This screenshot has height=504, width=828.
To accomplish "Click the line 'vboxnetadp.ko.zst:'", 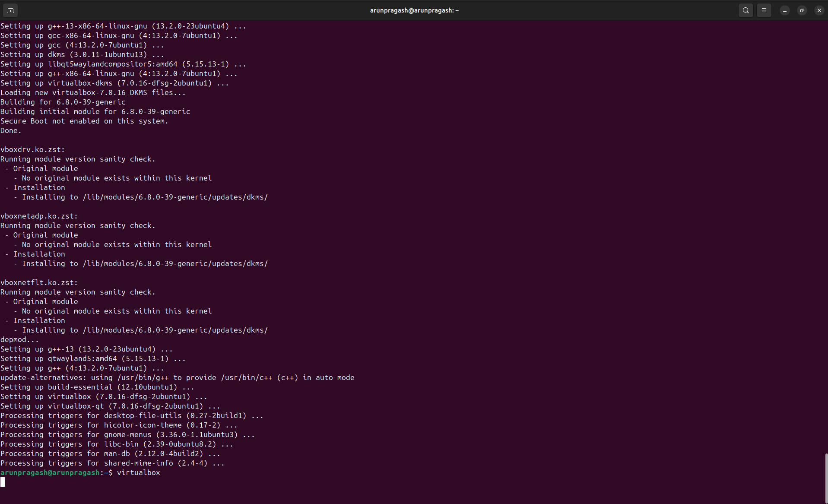I will pos(39,216).
